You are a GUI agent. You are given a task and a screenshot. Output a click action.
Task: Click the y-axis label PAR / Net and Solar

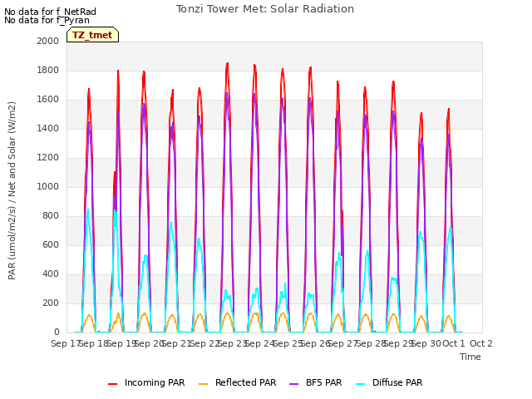pyautogui.click(x=12, y=190)
